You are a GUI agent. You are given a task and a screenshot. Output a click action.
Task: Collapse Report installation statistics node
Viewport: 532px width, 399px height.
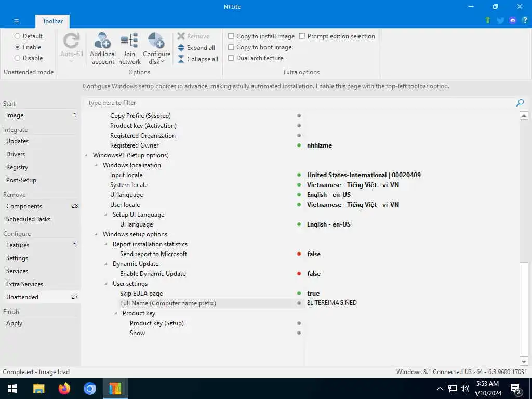pos(106,244)
